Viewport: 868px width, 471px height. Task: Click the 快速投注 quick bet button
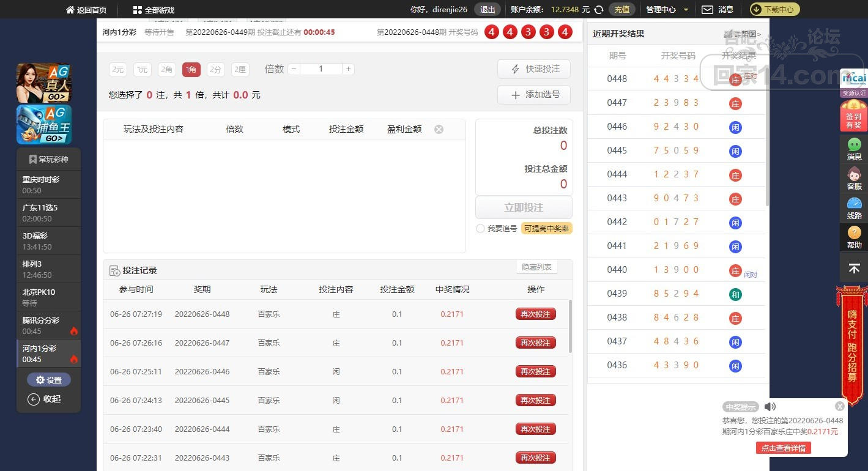(534, 69)
